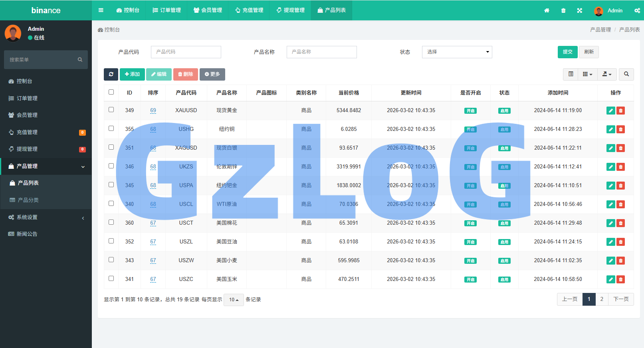
Task: Click the large Admin avatar in sidebar
Action: click(x=13, y=33)
